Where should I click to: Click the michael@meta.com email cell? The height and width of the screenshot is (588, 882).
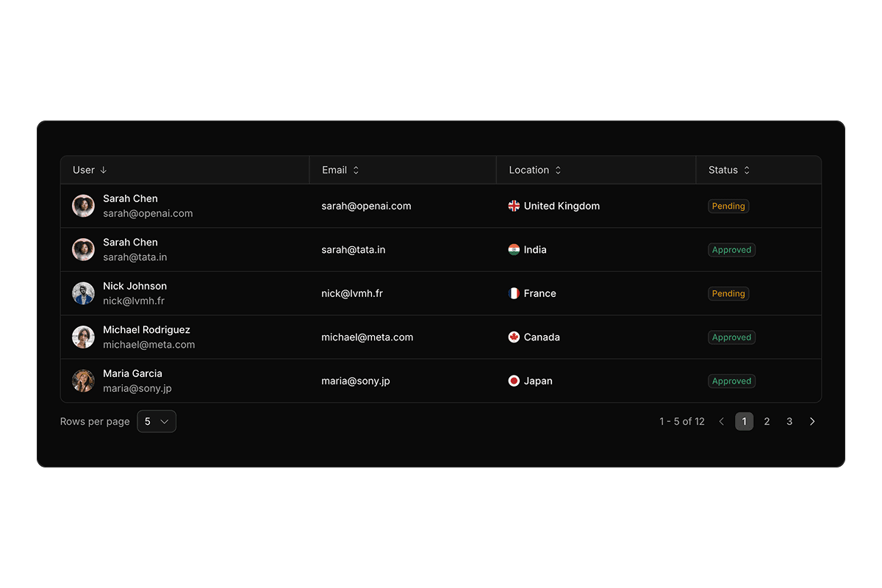click(x=367, y=337)
